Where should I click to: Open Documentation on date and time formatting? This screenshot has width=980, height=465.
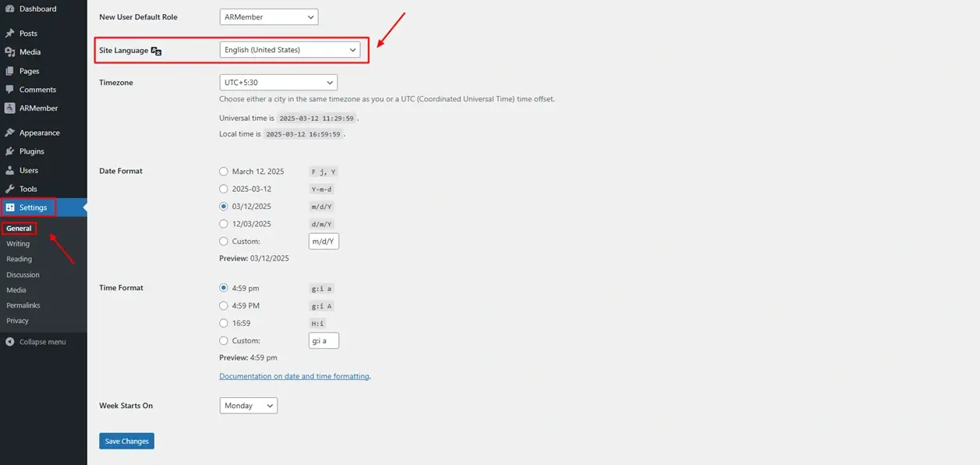pos(294,376)
